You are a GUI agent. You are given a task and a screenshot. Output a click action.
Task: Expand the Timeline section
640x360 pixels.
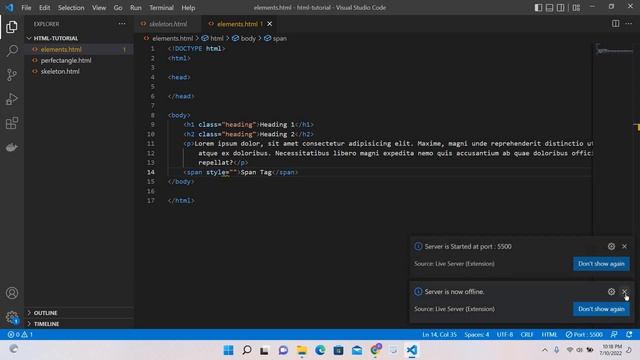click(x=79, y=324)
